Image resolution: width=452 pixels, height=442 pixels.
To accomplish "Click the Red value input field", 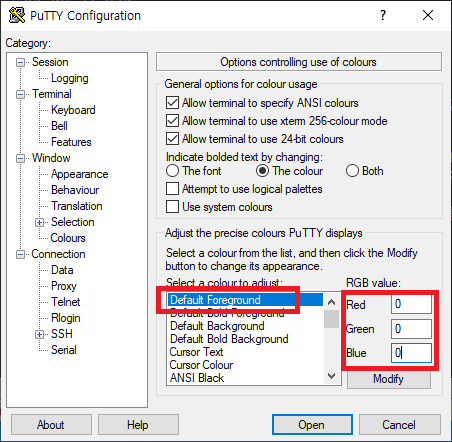I will click(x=411, y=304).
